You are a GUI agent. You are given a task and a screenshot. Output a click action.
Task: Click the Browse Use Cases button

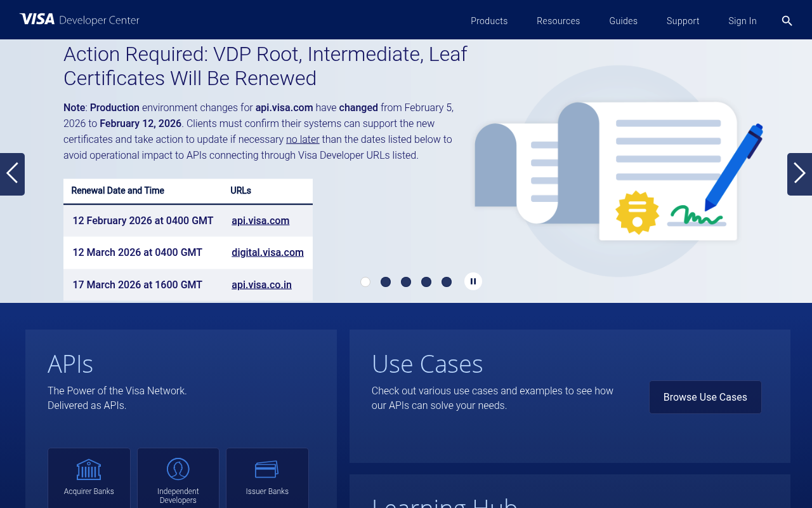point(705,397)
